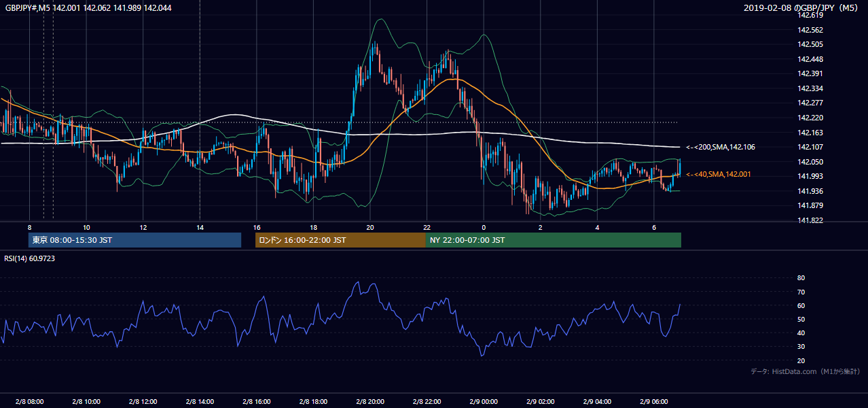
Task: Click price level 141.879 on the axis
Action: pyautogui.click(x=810, y=206)
